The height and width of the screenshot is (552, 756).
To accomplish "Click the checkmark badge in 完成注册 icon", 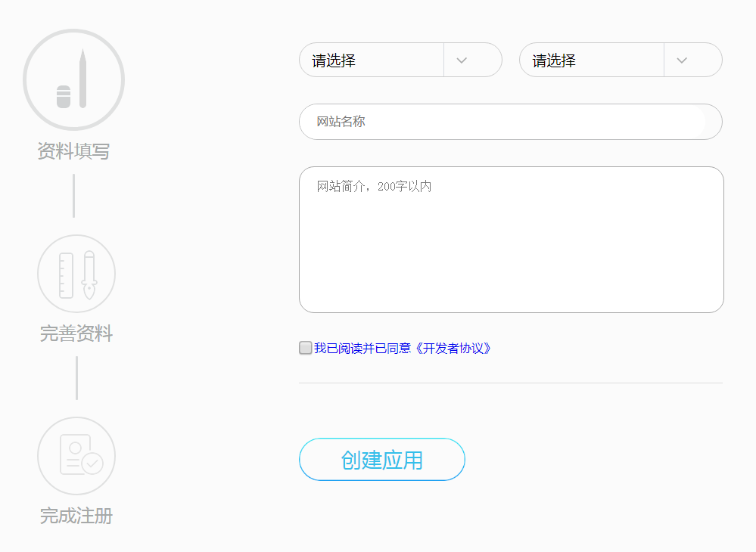I will [92, 464].
